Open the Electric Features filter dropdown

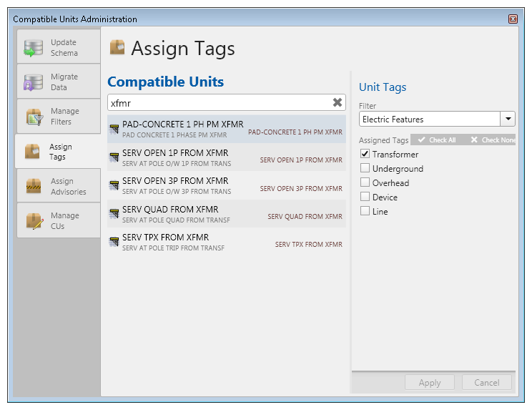[508, 119]
